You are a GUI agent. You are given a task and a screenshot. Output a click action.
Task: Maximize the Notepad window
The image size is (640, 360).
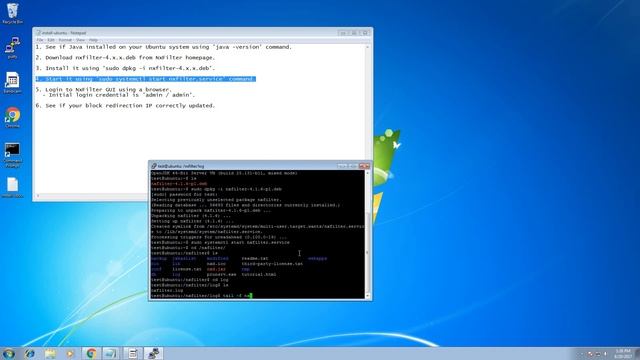point(354,33)
